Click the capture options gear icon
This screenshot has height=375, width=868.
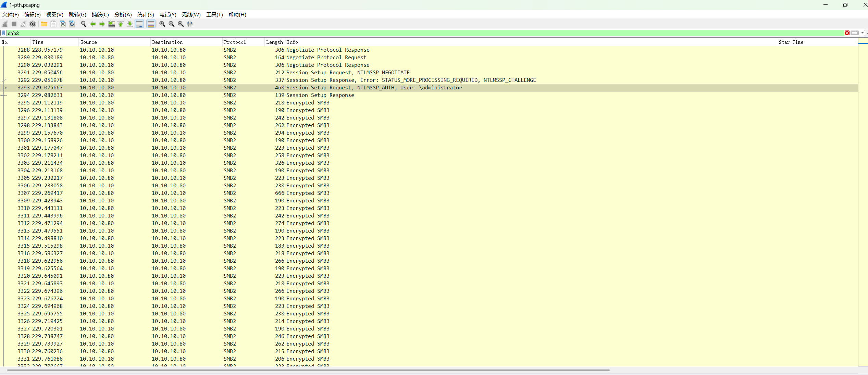click(33, 24)
